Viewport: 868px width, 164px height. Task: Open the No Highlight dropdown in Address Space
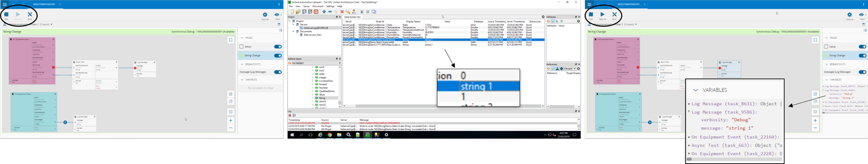click(314, 63)
